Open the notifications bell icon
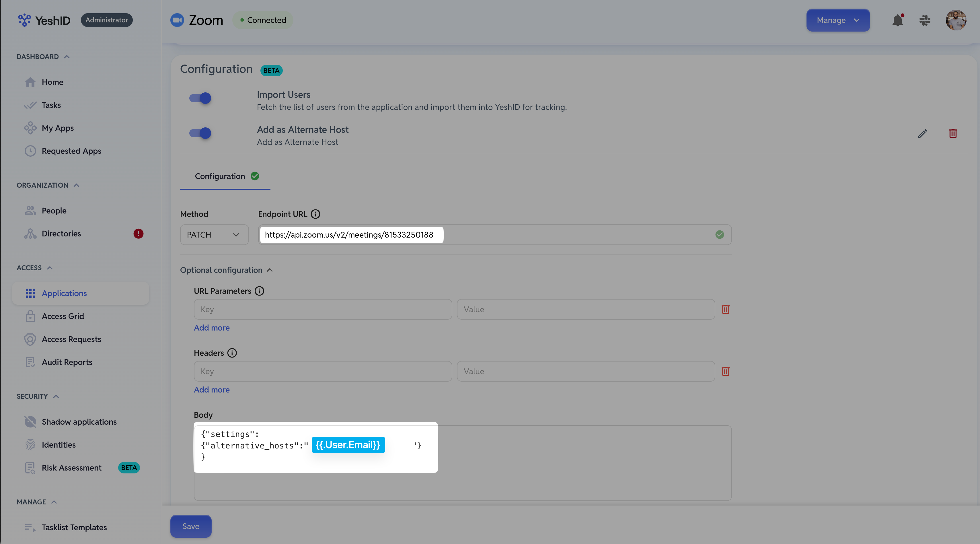 pos(897,20)
